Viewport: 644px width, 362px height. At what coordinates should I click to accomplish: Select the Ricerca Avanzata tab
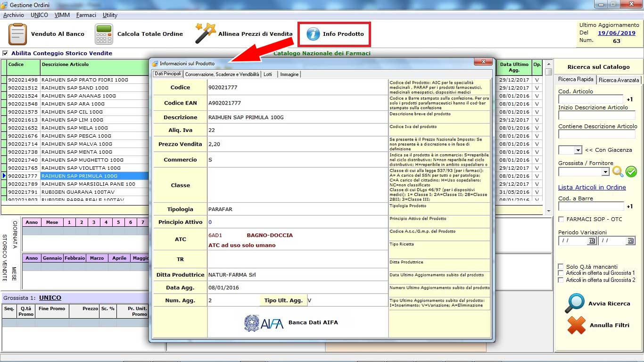pos(619,80)
